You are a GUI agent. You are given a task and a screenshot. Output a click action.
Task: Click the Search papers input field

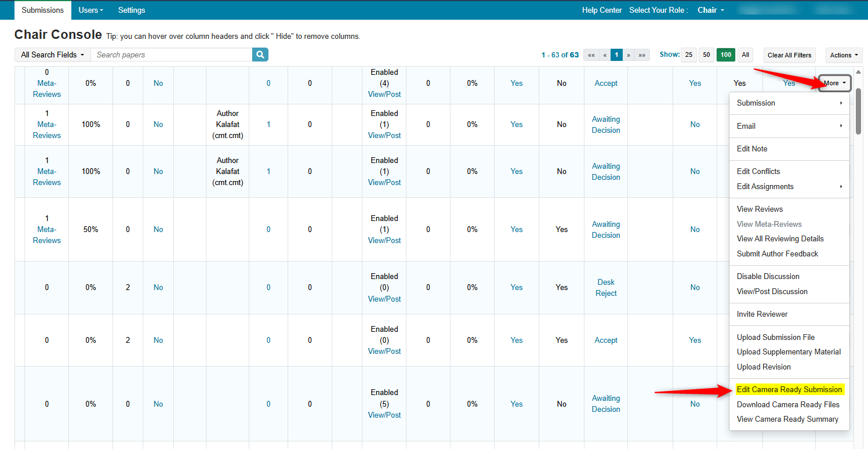[x=171, y=55]
